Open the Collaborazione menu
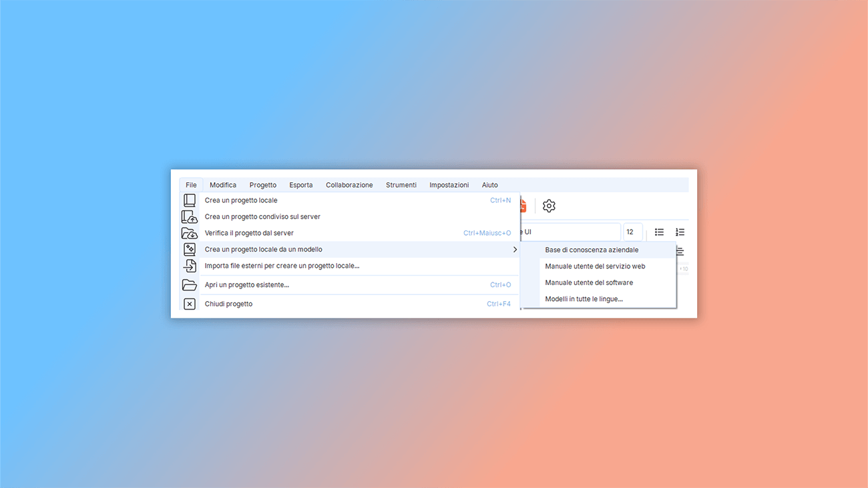Screen dimensions: 868x488 coord(349,185)
